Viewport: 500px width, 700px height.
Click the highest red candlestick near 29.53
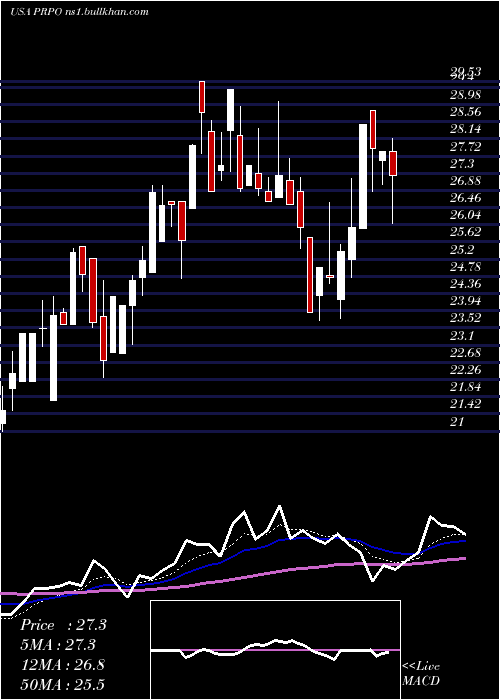tap(202, 97)
